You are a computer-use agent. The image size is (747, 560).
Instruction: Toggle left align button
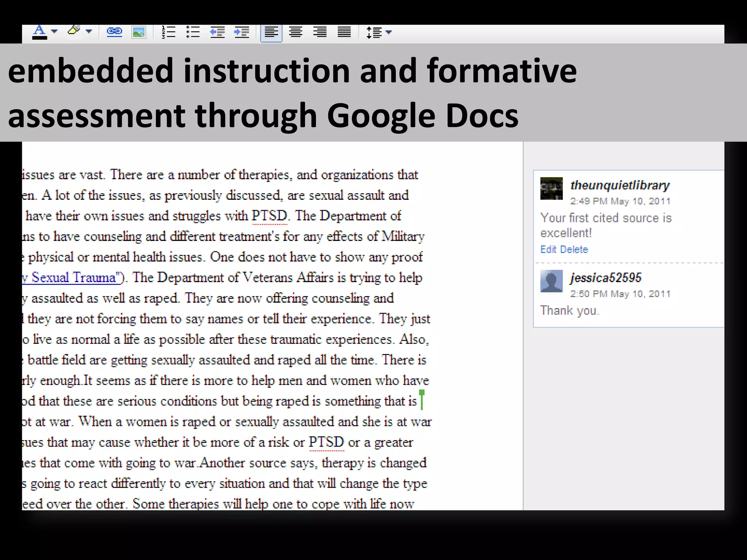[x=271, y=33]
